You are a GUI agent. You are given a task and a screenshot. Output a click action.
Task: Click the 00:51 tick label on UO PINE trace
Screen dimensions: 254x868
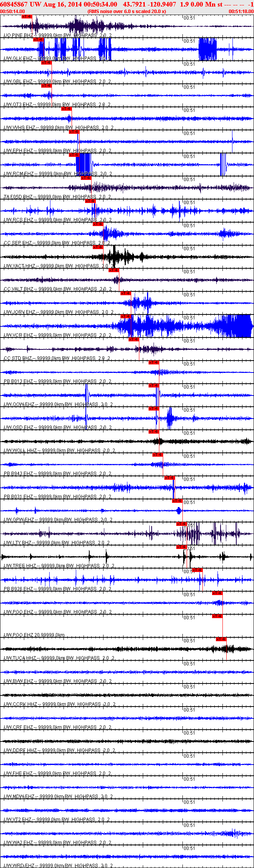coord(189,18)
